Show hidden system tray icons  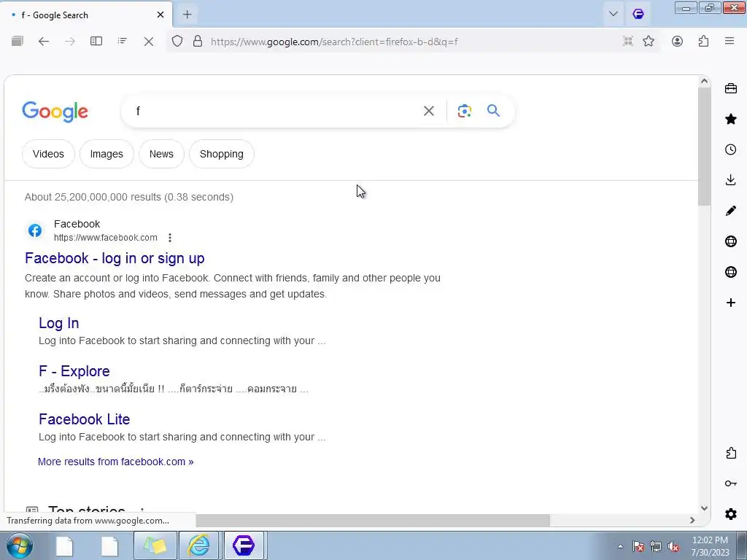pyautogui.click(x=620, y=547)
